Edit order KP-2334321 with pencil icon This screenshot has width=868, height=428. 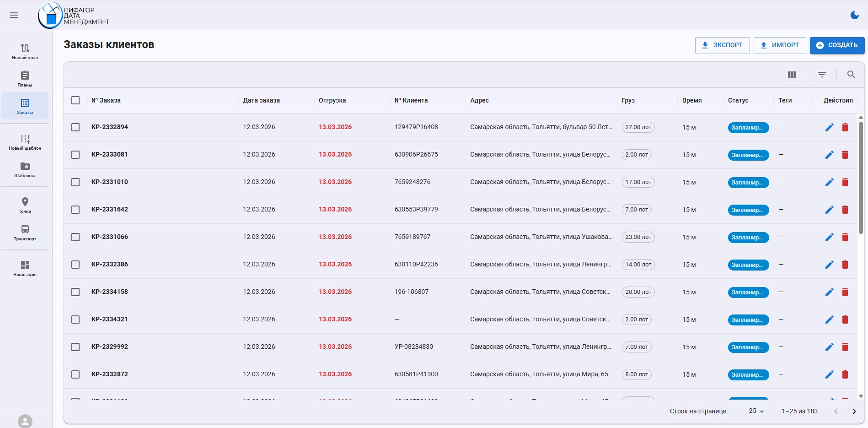click(829, 320)
